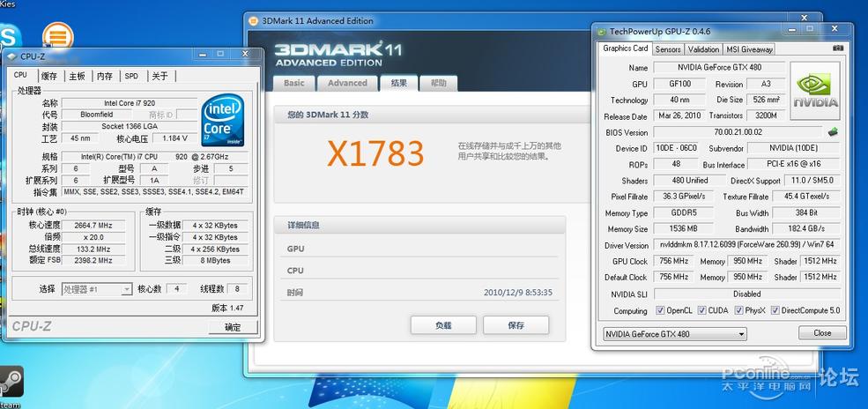Click the 核心电压 value 1.184 V
This screenshot has height=409, width=868.
click(x=174, y=138)
